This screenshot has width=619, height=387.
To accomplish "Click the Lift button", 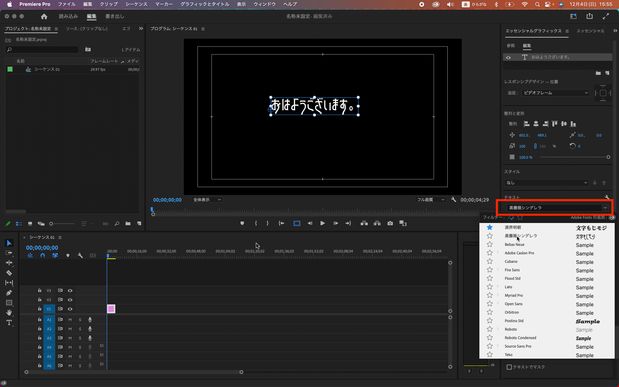I will (364, 224).
